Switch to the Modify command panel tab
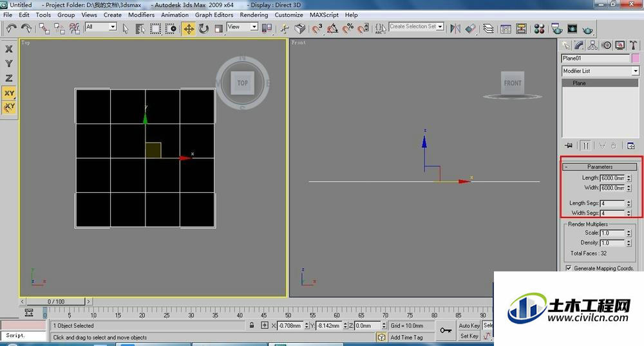This screenshot has height=346, width=644. click(580, 45)
